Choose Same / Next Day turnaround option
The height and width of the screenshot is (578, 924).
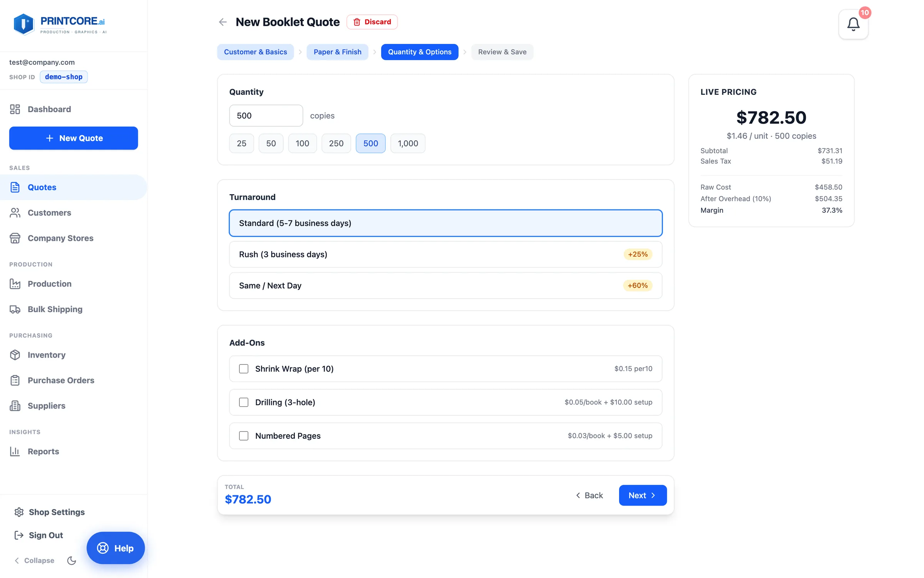445,286
